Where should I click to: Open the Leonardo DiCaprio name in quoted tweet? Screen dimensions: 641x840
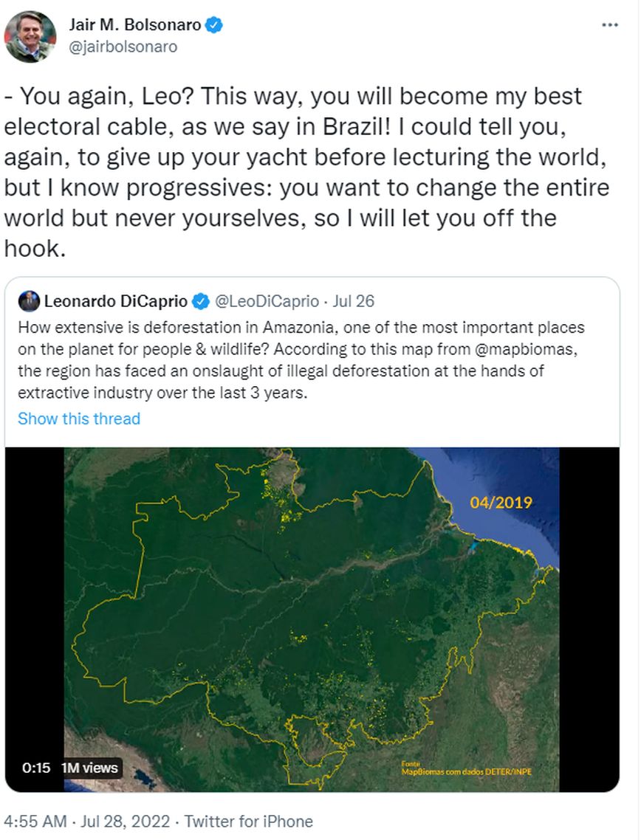[116, 301]
